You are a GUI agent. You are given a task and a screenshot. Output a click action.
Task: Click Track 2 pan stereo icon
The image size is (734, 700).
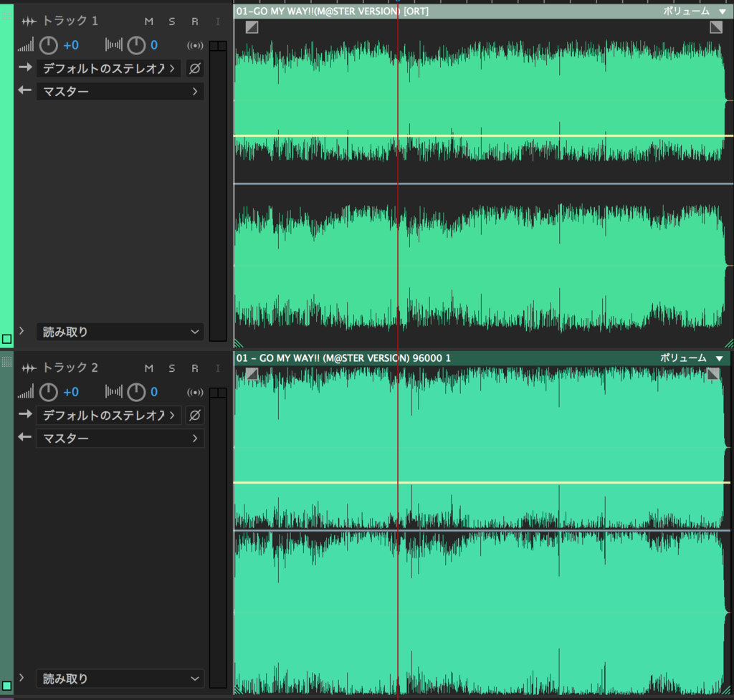(114, 392)
